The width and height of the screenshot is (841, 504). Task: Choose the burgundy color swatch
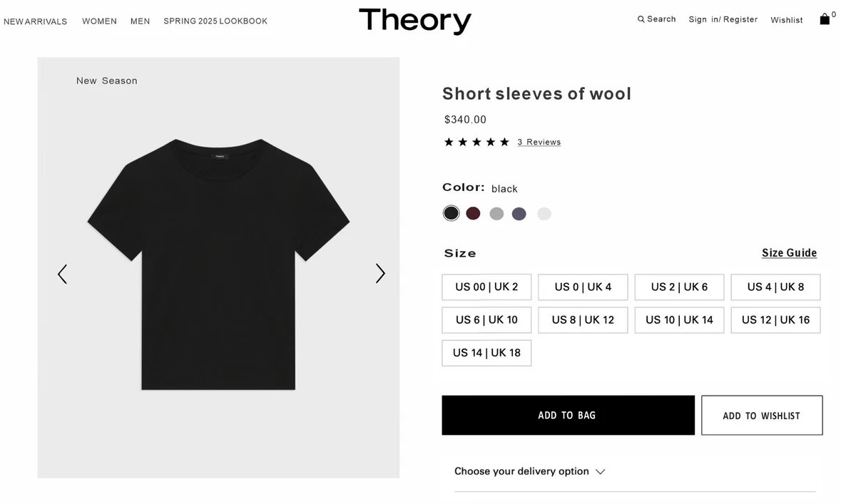point(474,213)
